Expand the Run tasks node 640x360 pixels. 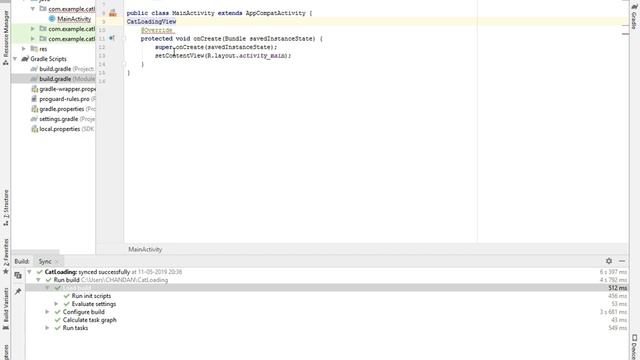[47, 328]
